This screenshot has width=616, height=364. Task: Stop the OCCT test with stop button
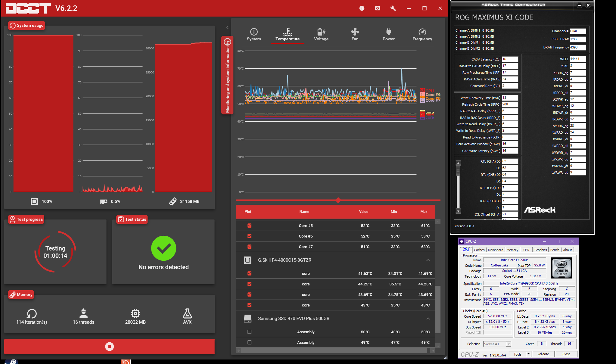coord(109,347)
